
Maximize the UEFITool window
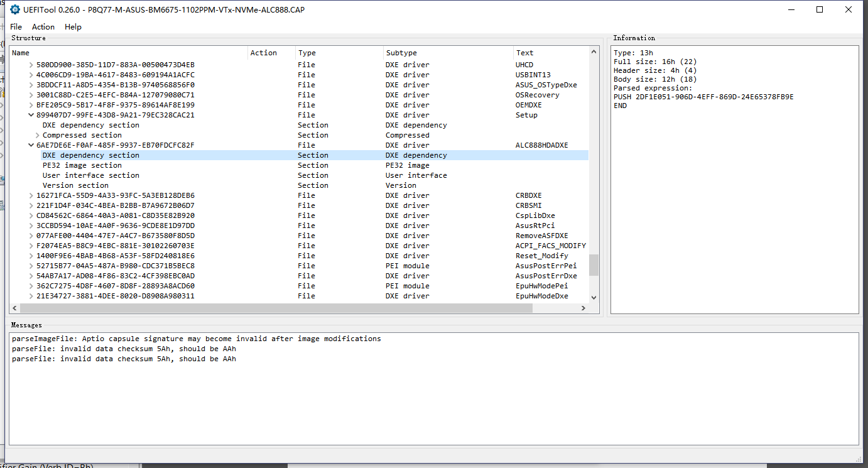[x=820, y=9]
